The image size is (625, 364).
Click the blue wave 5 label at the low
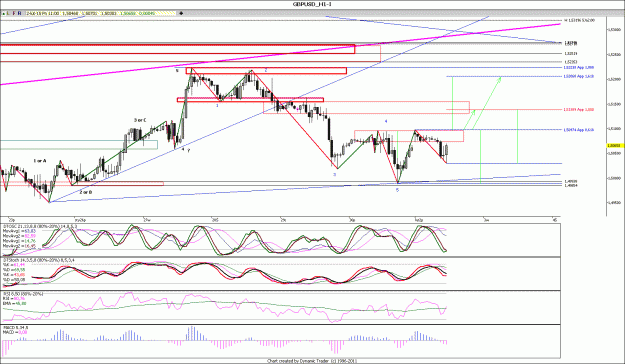(397, 190)
